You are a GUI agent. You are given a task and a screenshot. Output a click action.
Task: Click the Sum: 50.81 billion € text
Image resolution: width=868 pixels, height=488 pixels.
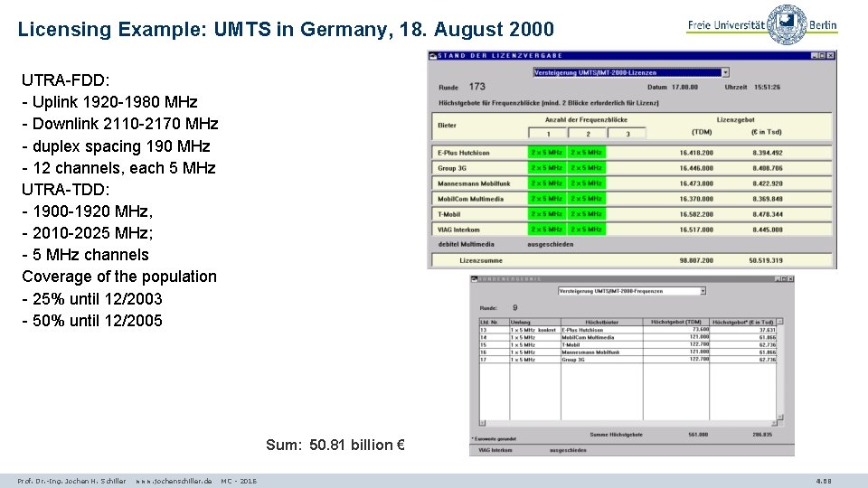tap(335, 445)
